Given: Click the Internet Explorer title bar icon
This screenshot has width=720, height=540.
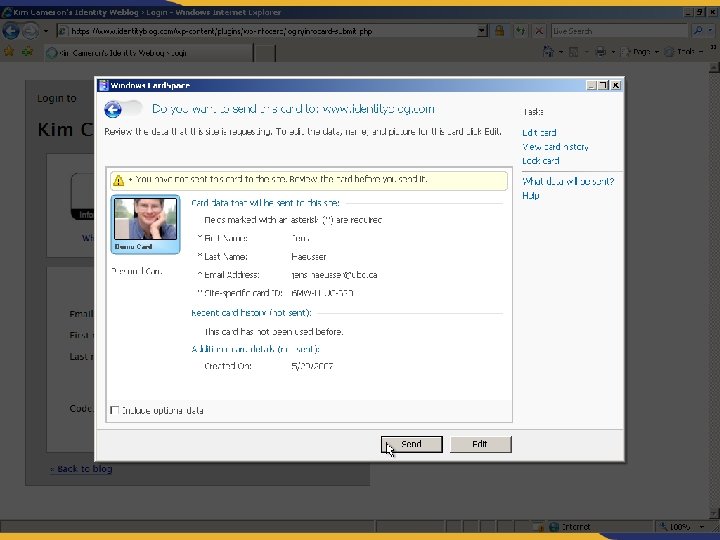Looking at the screenshot, I should [6, 12].
